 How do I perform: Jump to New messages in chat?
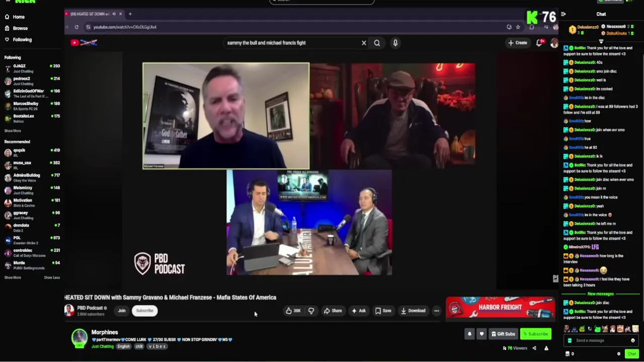tap(600, 294)
